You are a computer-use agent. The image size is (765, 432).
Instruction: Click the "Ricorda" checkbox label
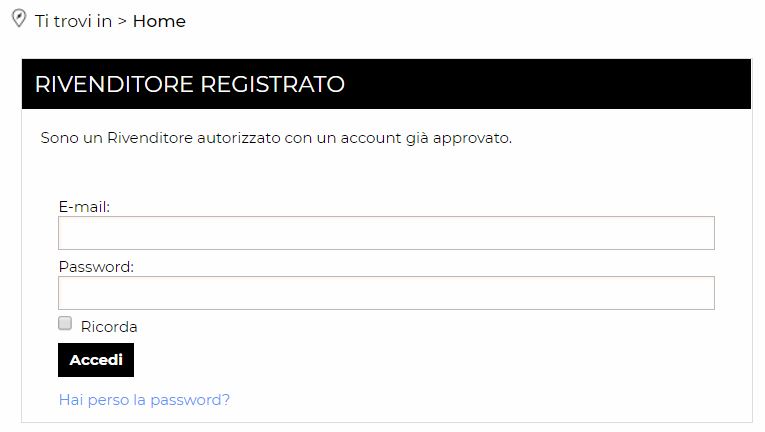point(109,327)
